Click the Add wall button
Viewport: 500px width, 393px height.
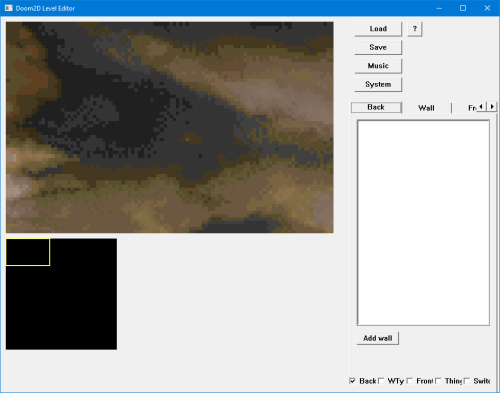tap(377, 338)
